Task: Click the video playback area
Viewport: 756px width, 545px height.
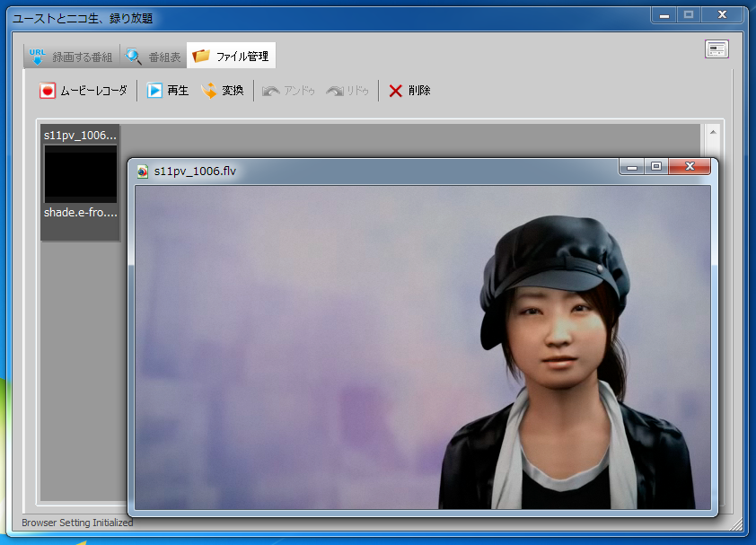Action: (423, 347)
